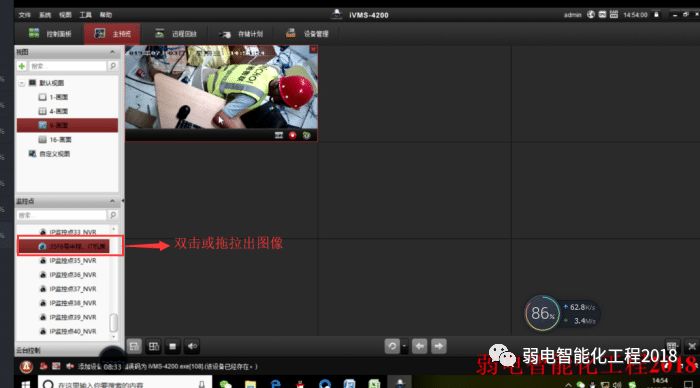Select camera IP监控点33_NVR

pyautogui.click(x=68, y=232)
